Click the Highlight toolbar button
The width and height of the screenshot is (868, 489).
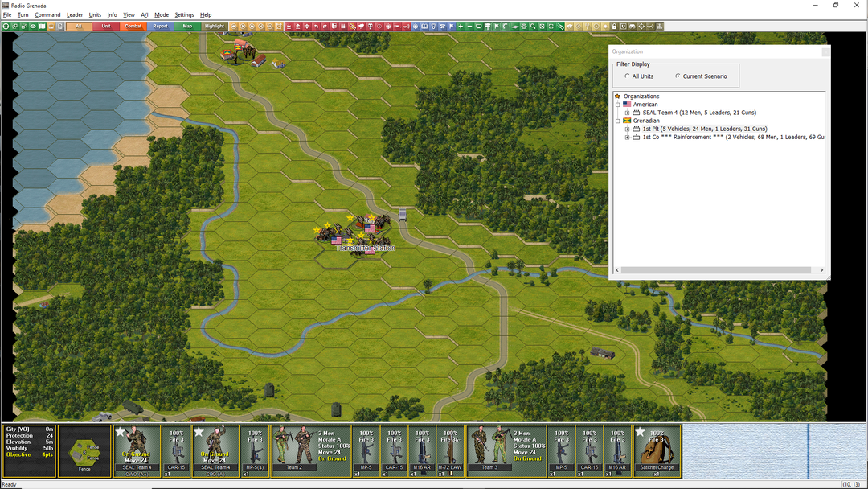(215, 26)
